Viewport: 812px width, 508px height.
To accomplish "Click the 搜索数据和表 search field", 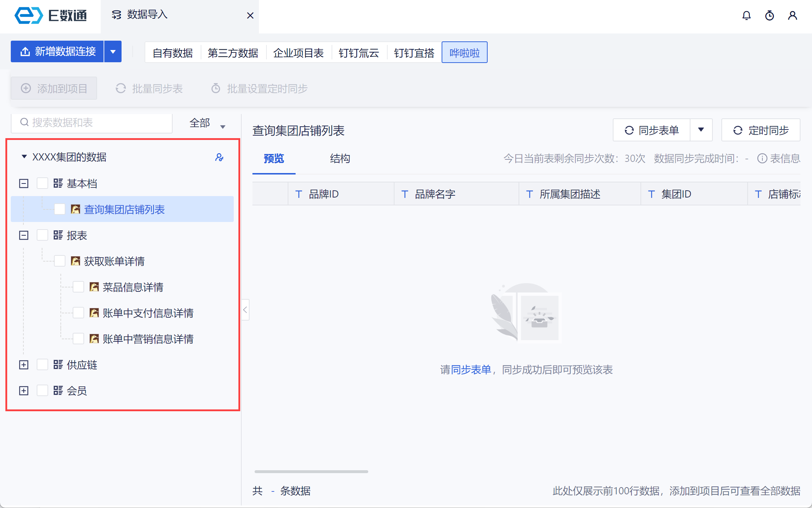I will (97, 123).
